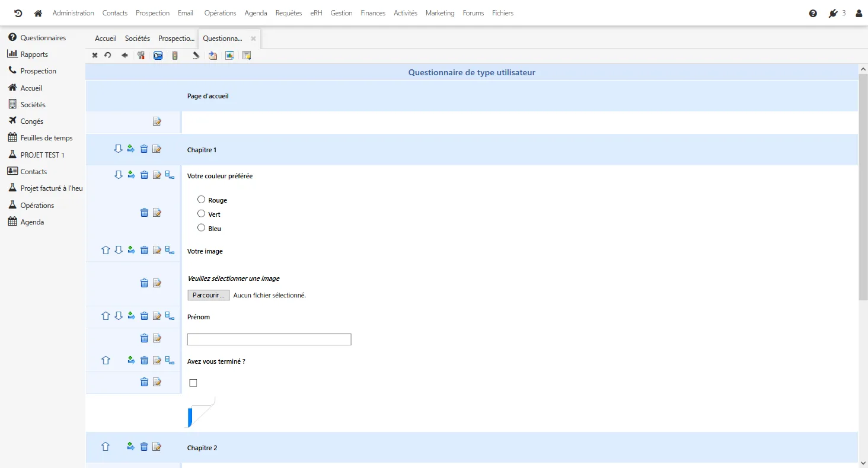Select the Vert radio button
Viewport: 868px width, 468px height.
click(x=201, y=214)
